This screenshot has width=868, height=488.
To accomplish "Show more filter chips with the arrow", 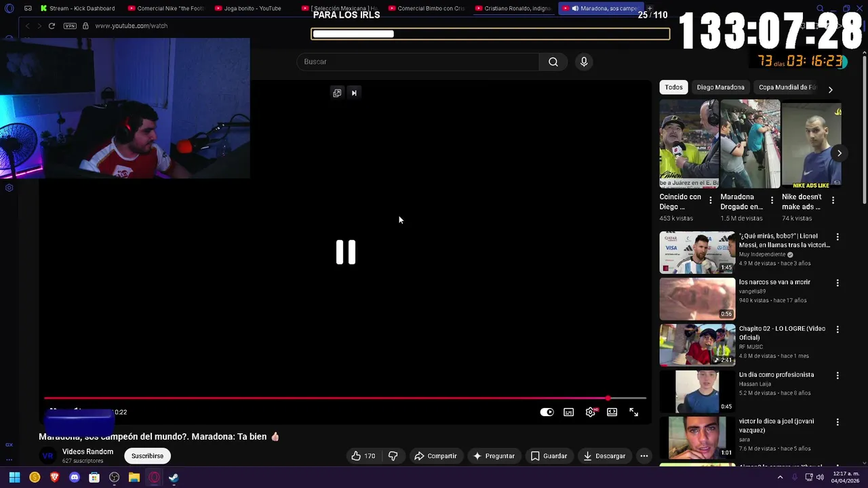I will pyautogui.click(x=830, y=89).
